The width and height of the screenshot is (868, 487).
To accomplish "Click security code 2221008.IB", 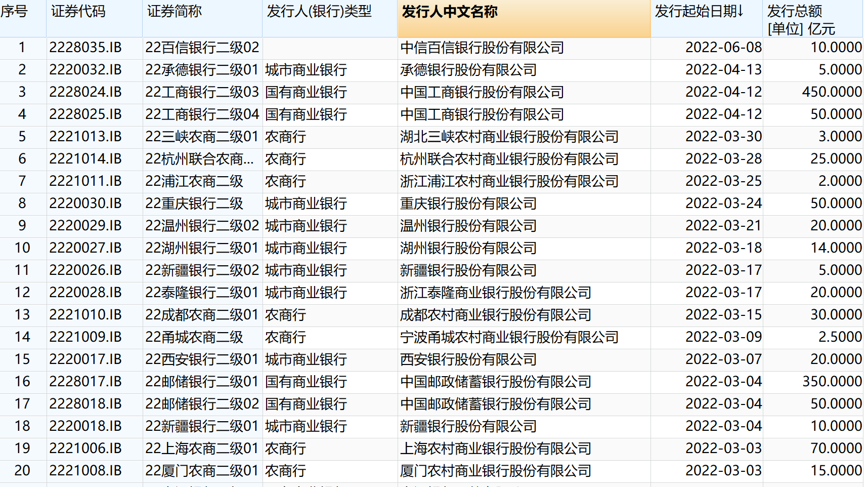I will pyautogui.click(x=85, y=471).
